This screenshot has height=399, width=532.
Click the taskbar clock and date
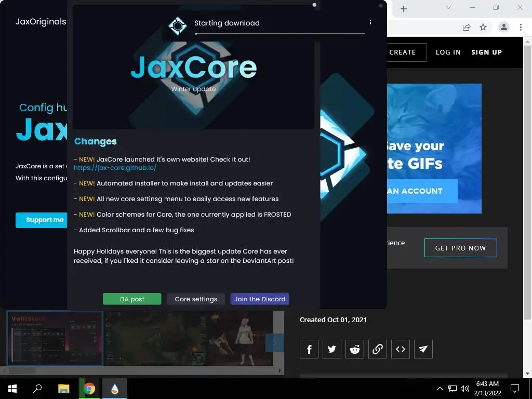pyautogui.click(x=487, y=389)
